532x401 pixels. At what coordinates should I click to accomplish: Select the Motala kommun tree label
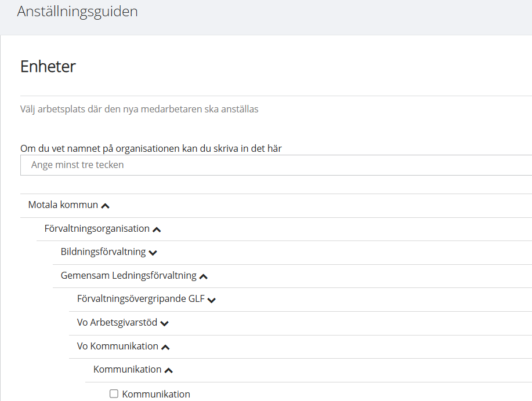point(63,205)
